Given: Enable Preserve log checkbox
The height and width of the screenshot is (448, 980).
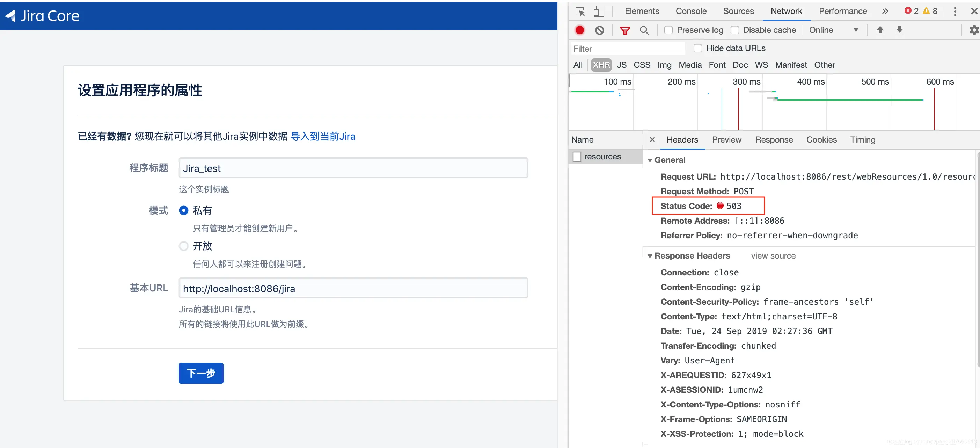Looking at the screenshot, I should [x=668, y=30].
